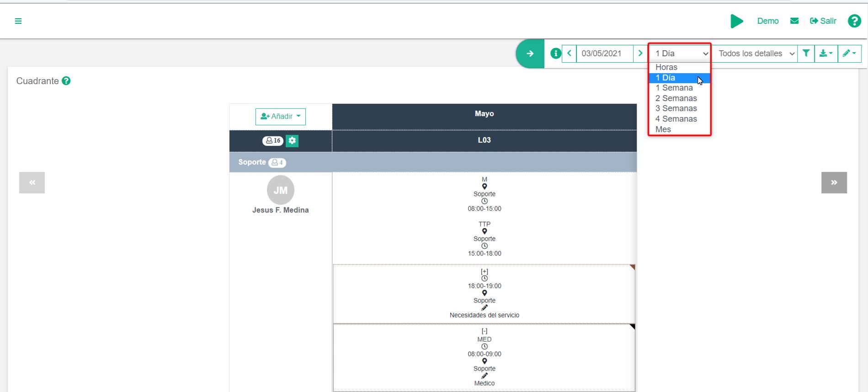Go to the next date arrow
This screenshot has height=392, width=868.
click(640, 54)
